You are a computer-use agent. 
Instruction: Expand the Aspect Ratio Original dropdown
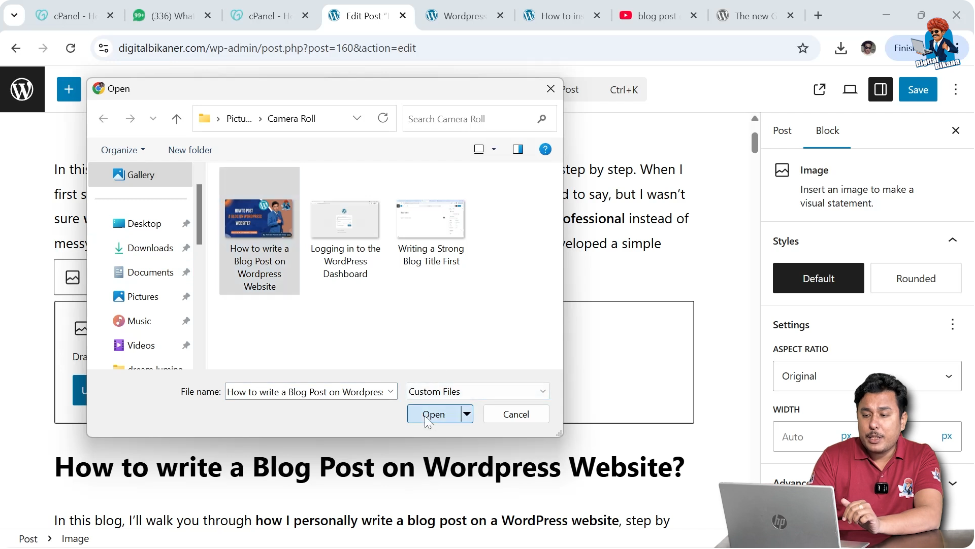point(867,376)
